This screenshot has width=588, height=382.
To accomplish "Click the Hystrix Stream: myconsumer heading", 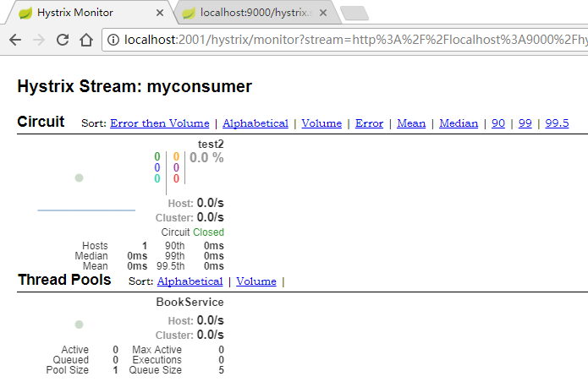I will [x=135, y=86].
